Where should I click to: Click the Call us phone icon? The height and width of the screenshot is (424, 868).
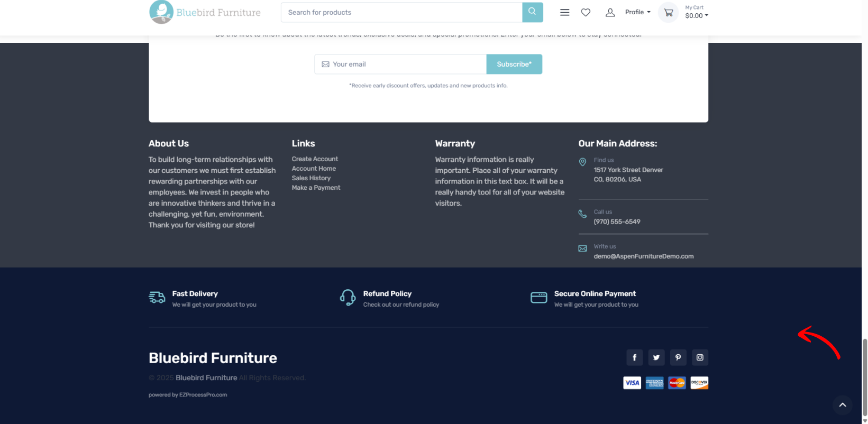tap(582, 214)
